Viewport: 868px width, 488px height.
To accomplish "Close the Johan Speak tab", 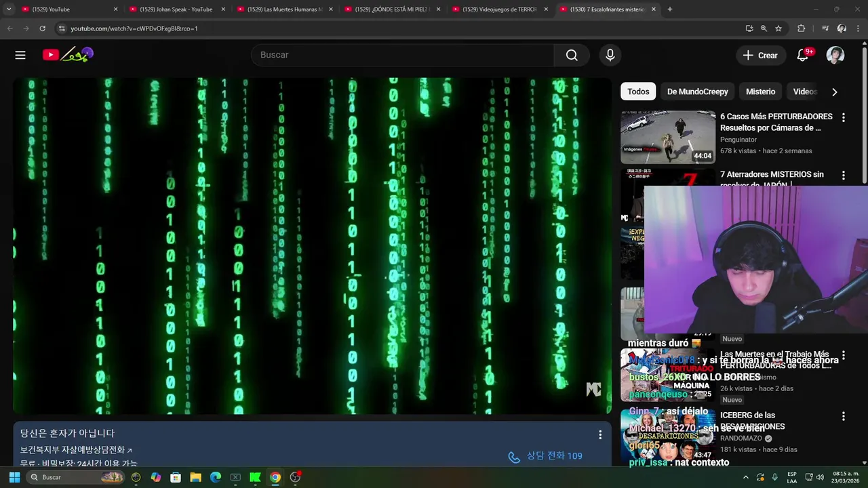I will tap(223, 9).
